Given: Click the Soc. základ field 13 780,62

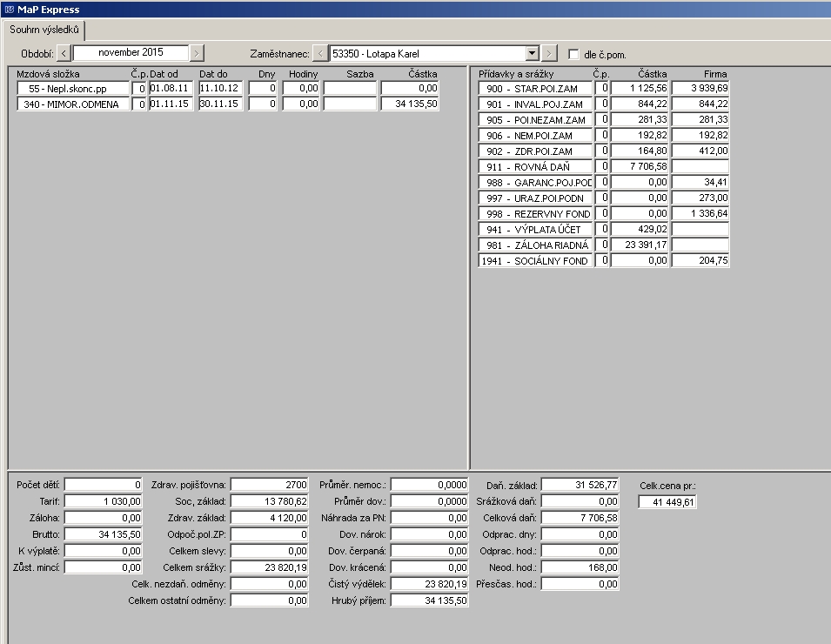Looking at the screenshot, I should 270,501.
